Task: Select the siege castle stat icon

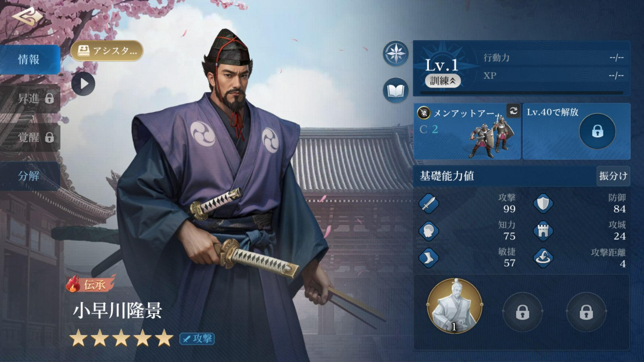Action: point(543,230)
